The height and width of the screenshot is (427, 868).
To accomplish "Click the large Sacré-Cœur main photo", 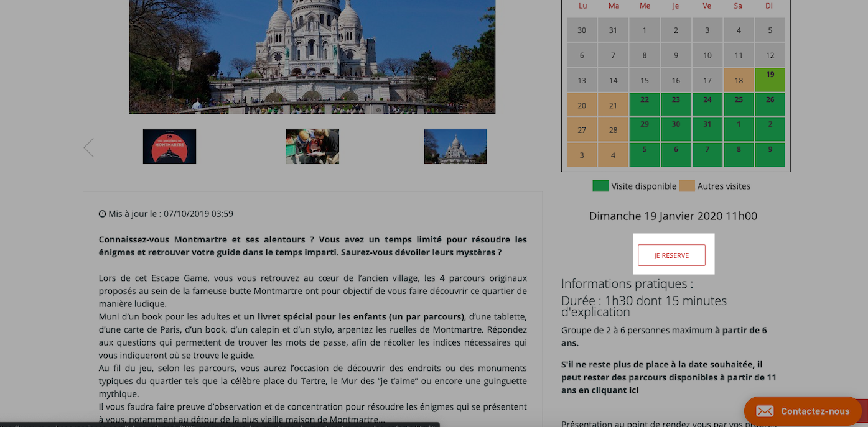I will tap(312, 57).
